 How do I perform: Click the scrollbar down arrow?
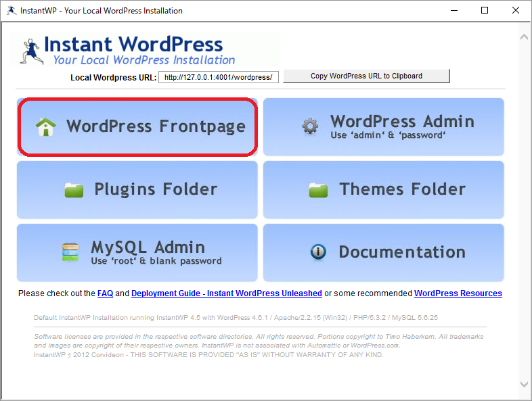click(x=524, y=384)
